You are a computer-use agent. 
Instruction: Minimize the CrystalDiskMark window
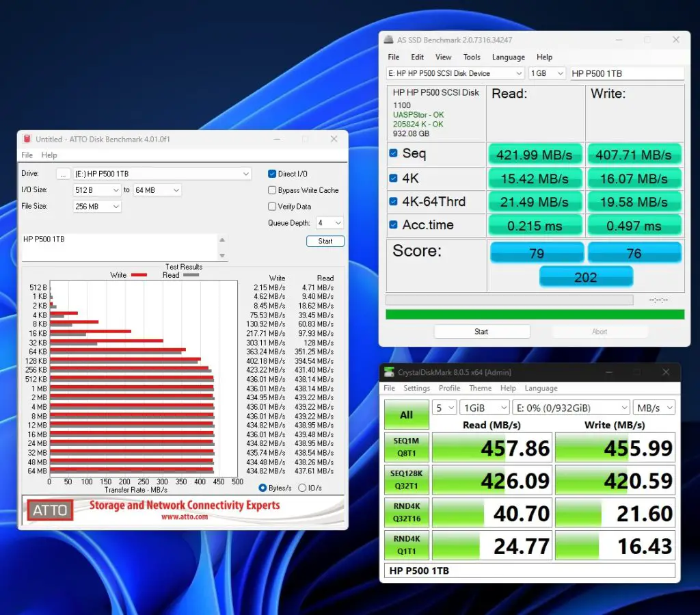click(x=609, y=372)
